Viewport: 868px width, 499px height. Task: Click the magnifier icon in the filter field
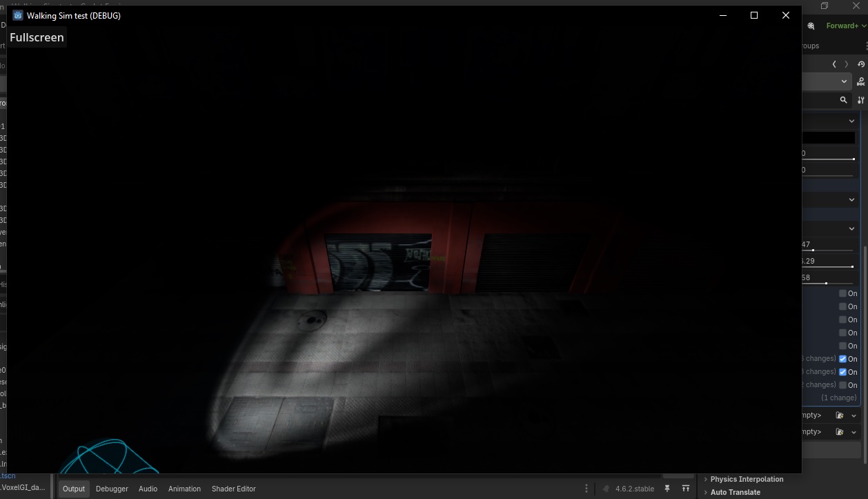coord(843,100)
